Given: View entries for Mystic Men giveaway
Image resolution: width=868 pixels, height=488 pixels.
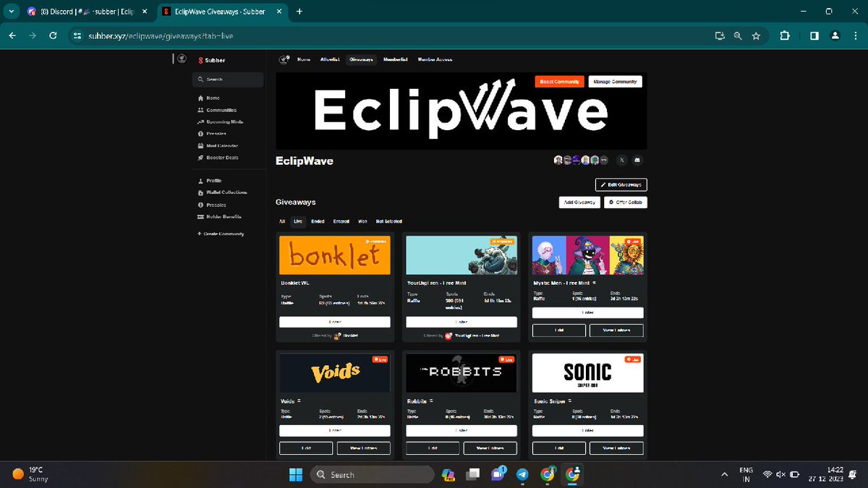Looking at the screenshot, I should [616, 330].
